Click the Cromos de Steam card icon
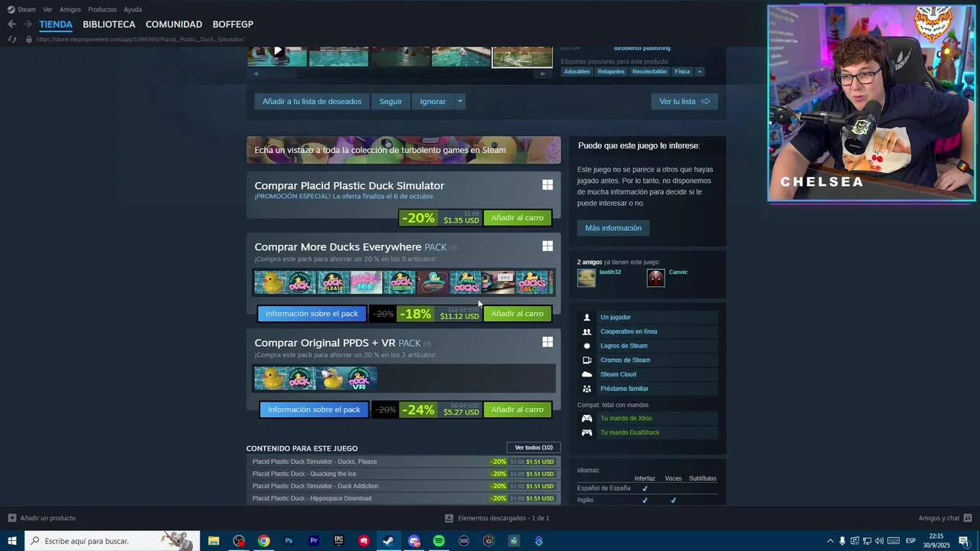The width and height of the screenshot is (980, 551). (x=586, y=360)
